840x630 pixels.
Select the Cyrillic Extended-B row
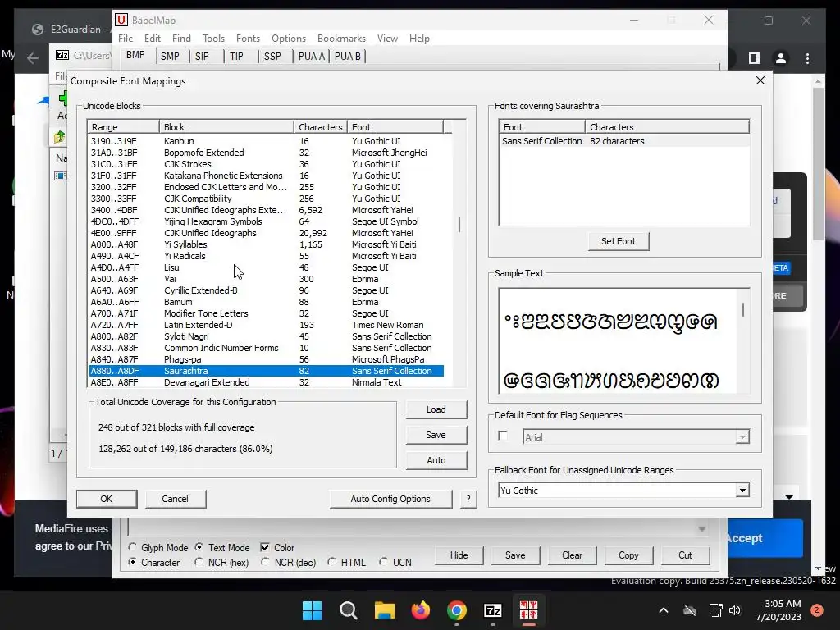click(267, 290)
